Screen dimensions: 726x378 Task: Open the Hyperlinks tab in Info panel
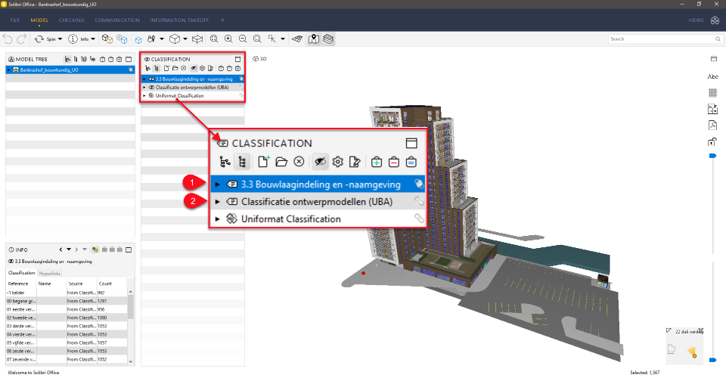pyautogui.click(x=50, y=273)
